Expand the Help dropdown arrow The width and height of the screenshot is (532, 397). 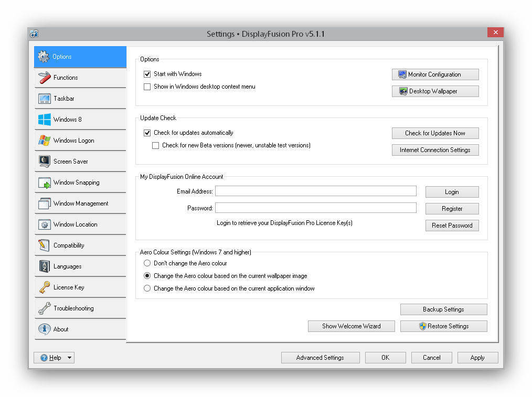coord(69,358)
